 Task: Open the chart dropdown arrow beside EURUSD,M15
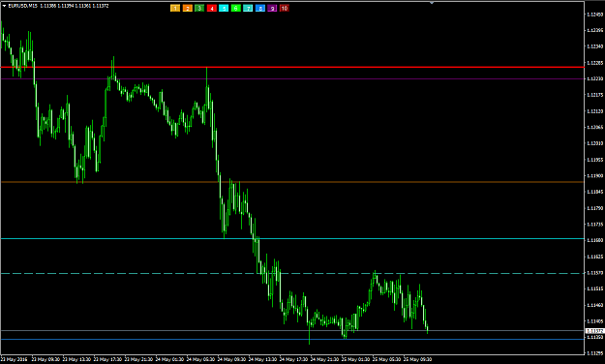click(4, 6)
